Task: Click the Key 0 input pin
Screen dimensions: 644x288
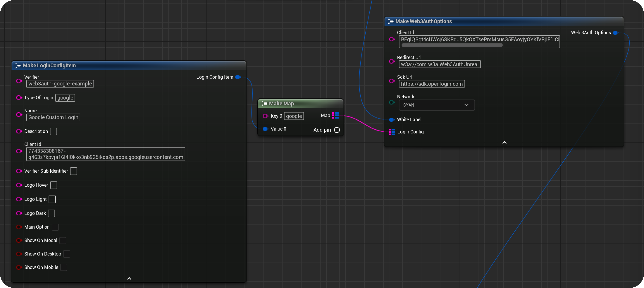Action: tap(266, 116)
